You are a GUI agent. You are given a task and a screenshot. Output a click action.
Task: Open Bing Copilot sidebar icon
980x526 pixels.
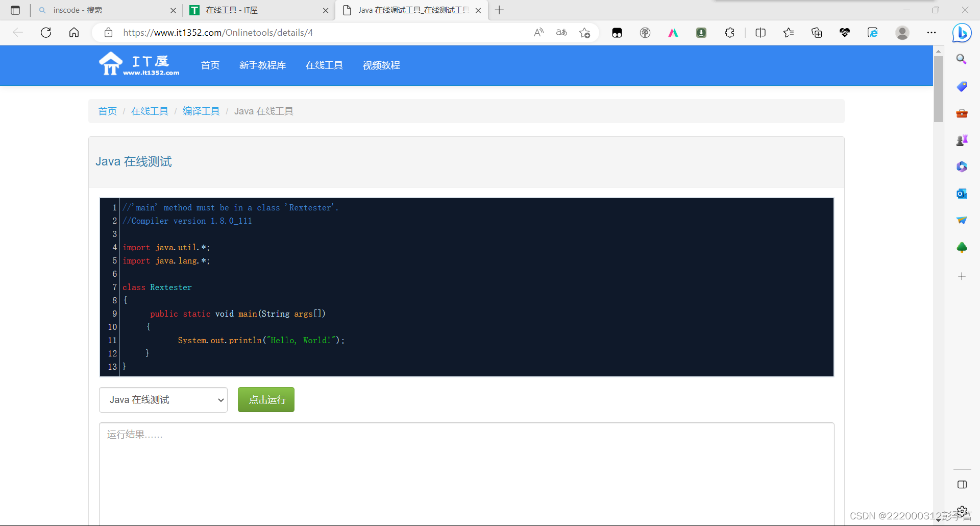pyautogui.click(x=962, y=33)
